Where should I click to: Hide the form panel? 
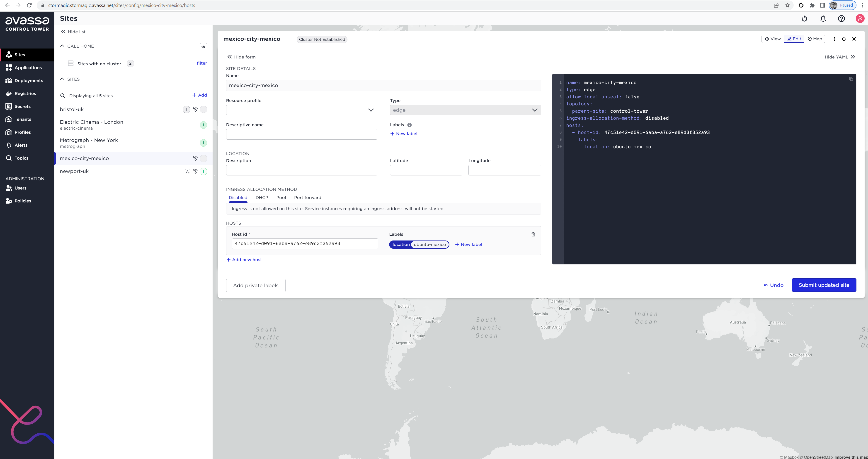242,57
